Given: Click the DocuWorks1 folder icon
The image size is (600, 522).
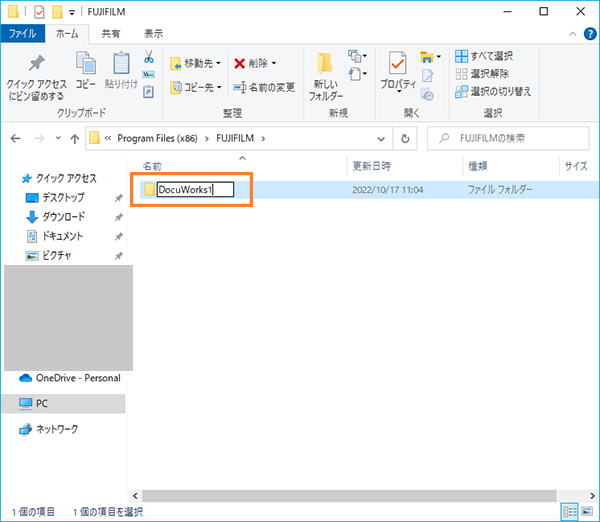Looking at the screenshot, I should pyautogui.click(x=149, y=189).
